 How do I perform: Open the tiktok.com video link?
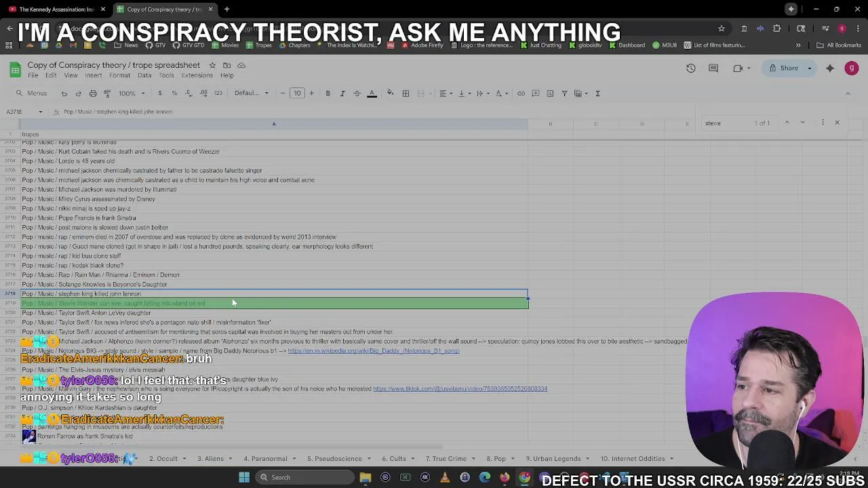tap(460, 389)
